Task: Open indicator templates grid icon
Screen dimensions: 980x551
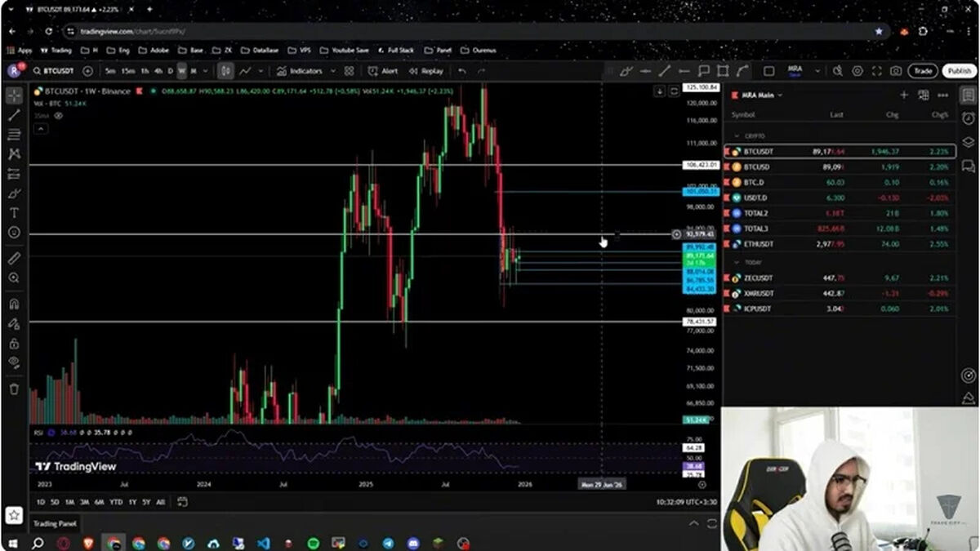Action: (x=350, y=71)
